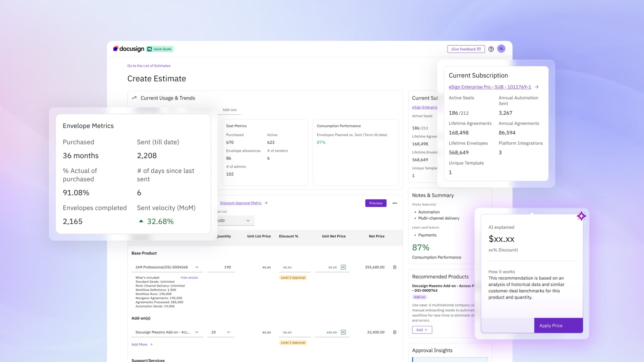Add the recommended Maestro Add-on product
Screen dimensions: 644x362
tap(422, 330)
